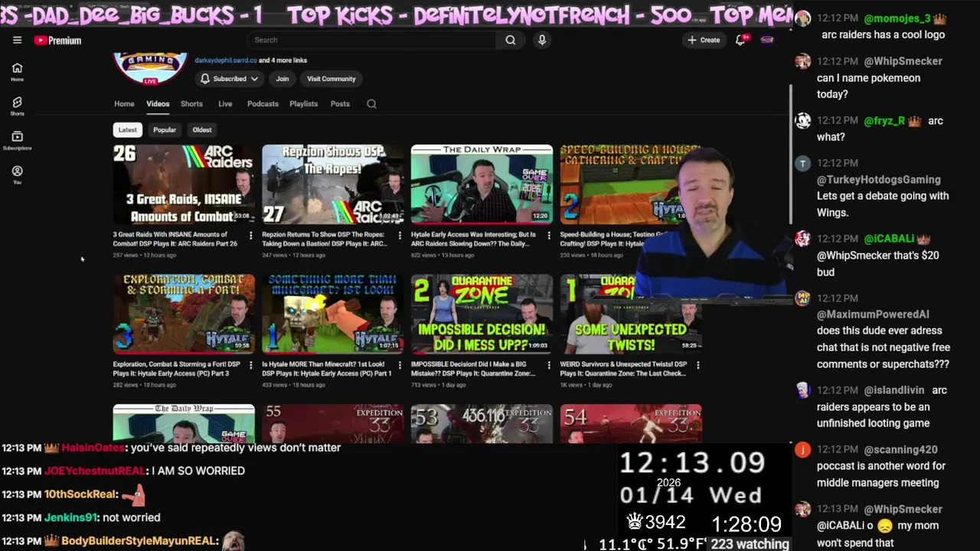This screenshot has width=980, height=551.
Task: Switch to the channel Shorts tab
Action: pyautogui.click(x=191, y=104)
